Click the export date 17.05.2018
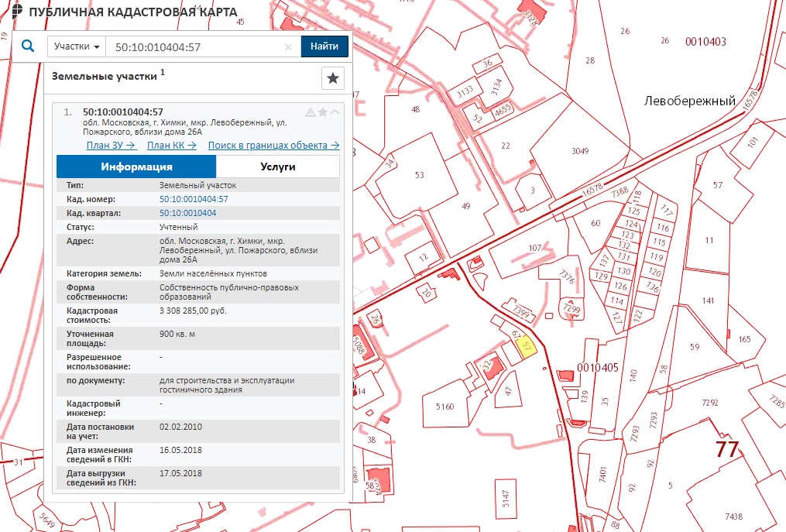This screenshot has width=786, height=532. (x=180, y=473)
